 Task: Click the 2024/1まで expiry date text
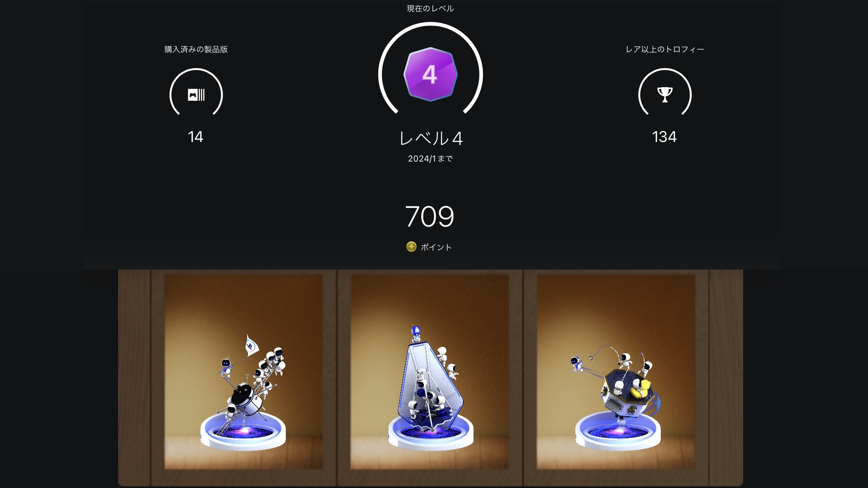[x=430, y=159]
